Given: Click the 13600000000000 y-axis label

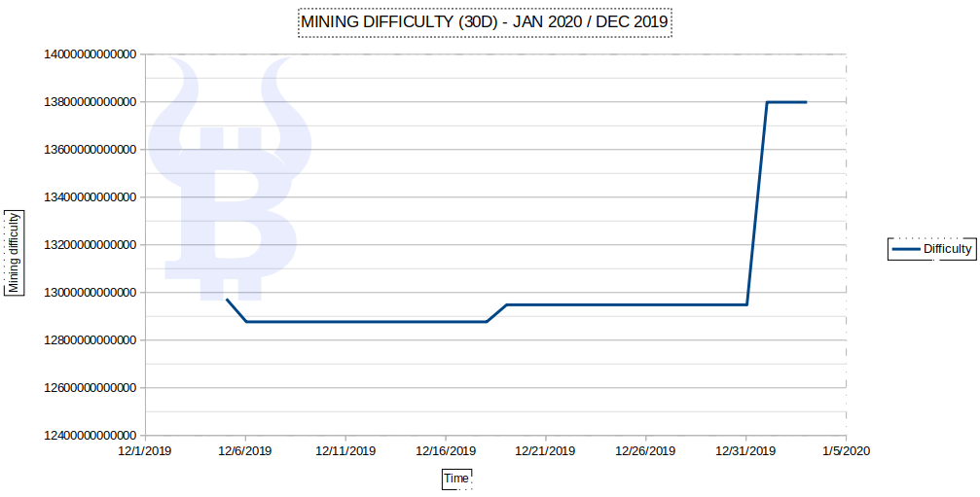Looking at the screenshot, I should coord(90,150).
